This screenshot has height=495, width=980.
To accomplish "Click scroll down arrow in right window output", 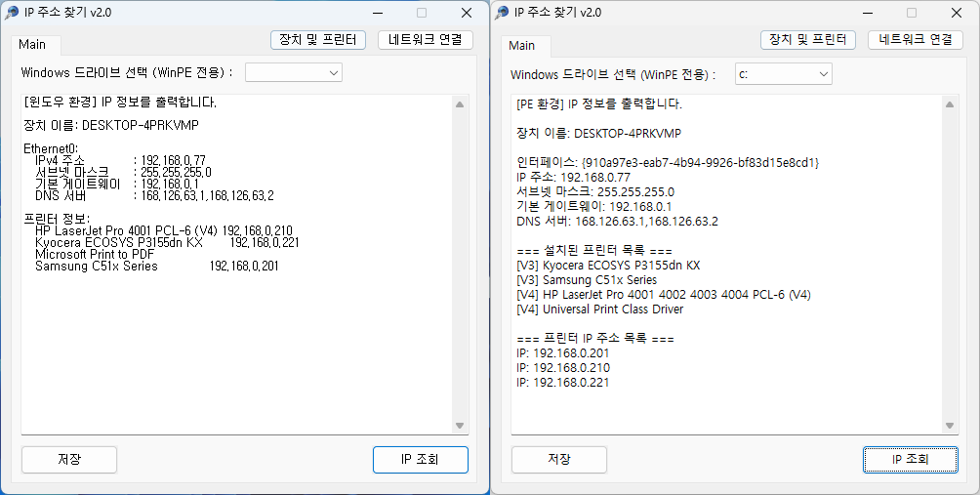I will (x=950, y=426).
